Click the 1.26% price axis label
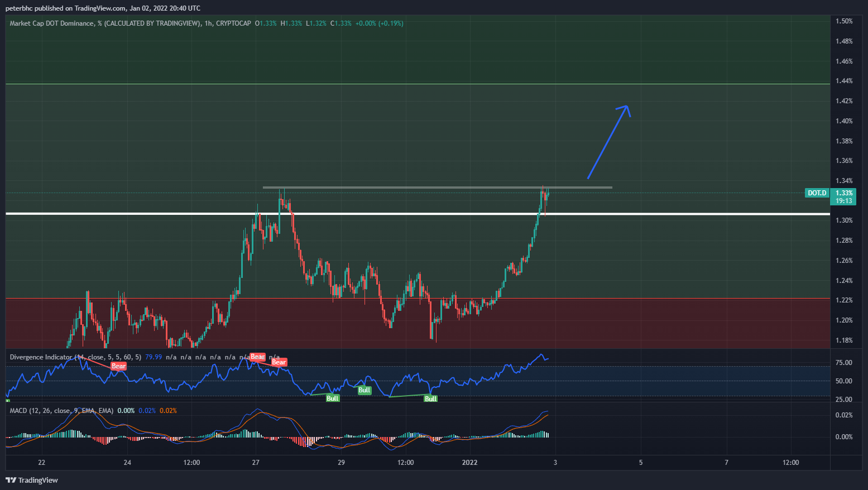868x490 pixels. click(x=844, y=261)
